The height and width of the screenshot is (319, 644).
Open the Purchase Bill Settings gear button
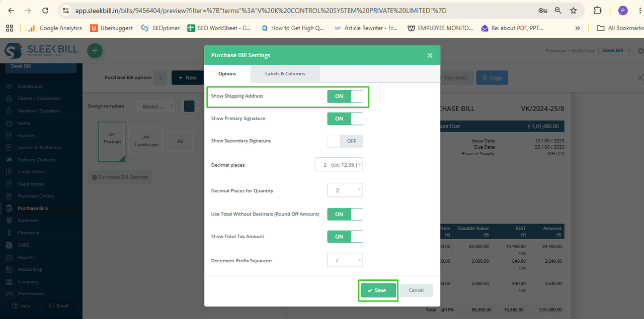120,177
